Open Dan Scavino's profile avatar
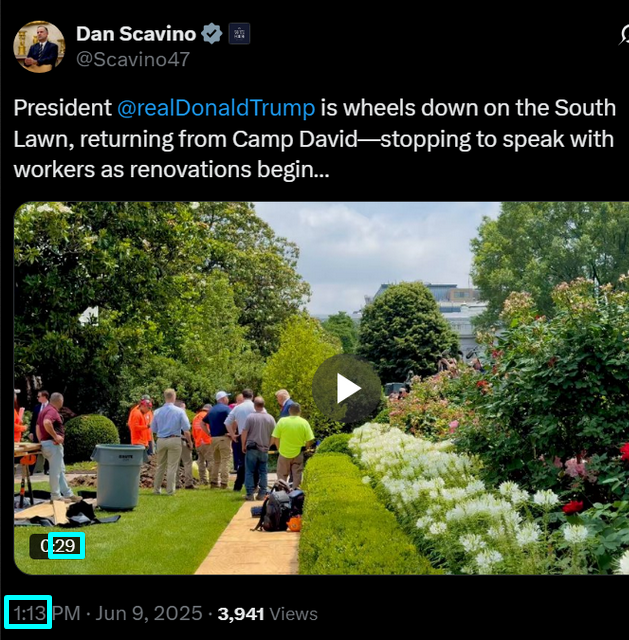Image resolution: width=629 pixels, height=640 pixels. [39, 47]
